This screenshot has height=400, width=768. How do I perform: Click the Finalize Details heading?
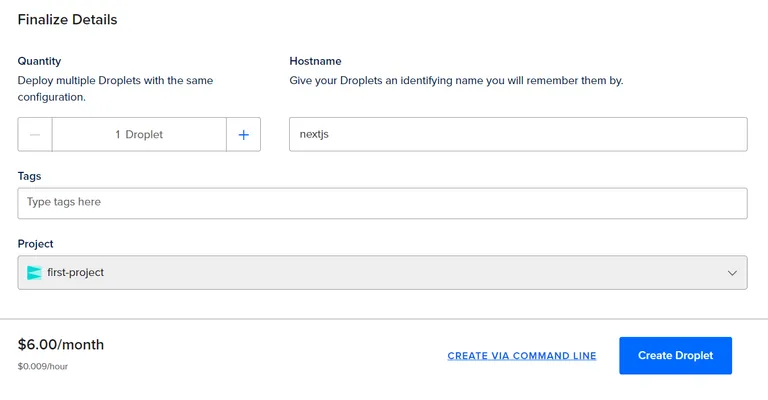click(x=67, y=19)
